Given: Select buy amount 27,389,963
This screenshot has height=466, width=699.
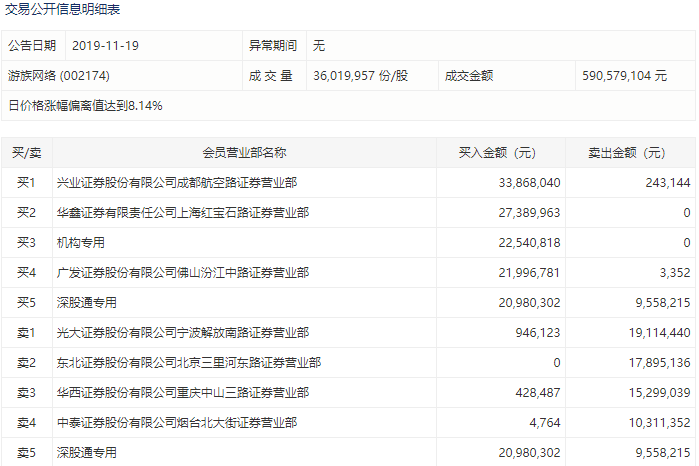Looking at the screenshot, I should click(529, 213).
